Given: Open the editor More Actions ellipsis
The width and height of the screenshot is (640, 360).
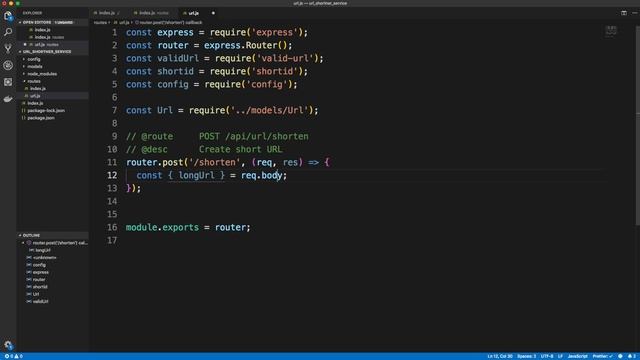Looking at the screenshot, I should [x=635, y=13].
